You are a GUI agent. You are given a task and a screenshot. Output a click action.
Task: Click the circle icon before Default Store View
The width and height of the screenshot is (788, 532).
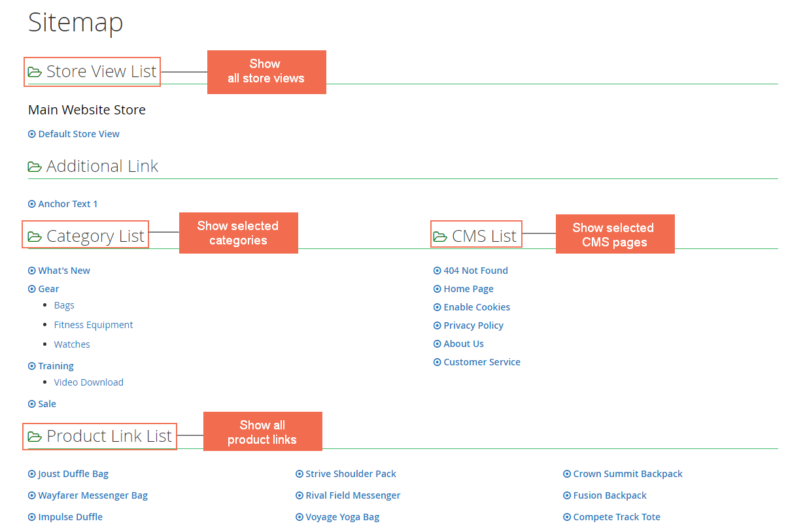click(32, 134)
